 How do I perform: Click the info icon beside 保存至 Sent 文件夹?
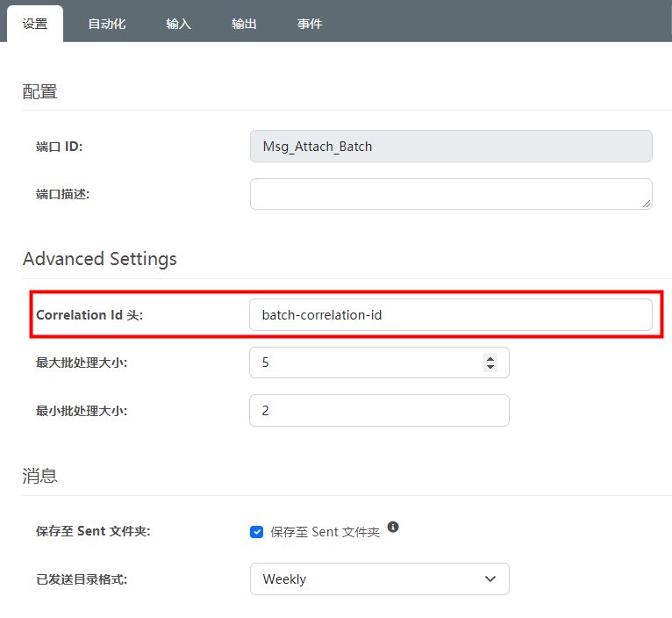(x=393, y=527)
